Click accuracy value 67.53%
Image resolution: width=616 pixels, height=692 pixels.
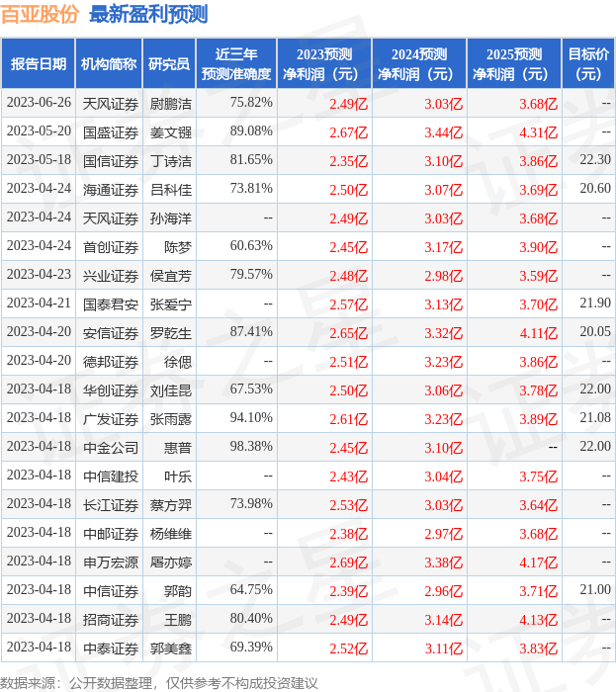point(251,389)
